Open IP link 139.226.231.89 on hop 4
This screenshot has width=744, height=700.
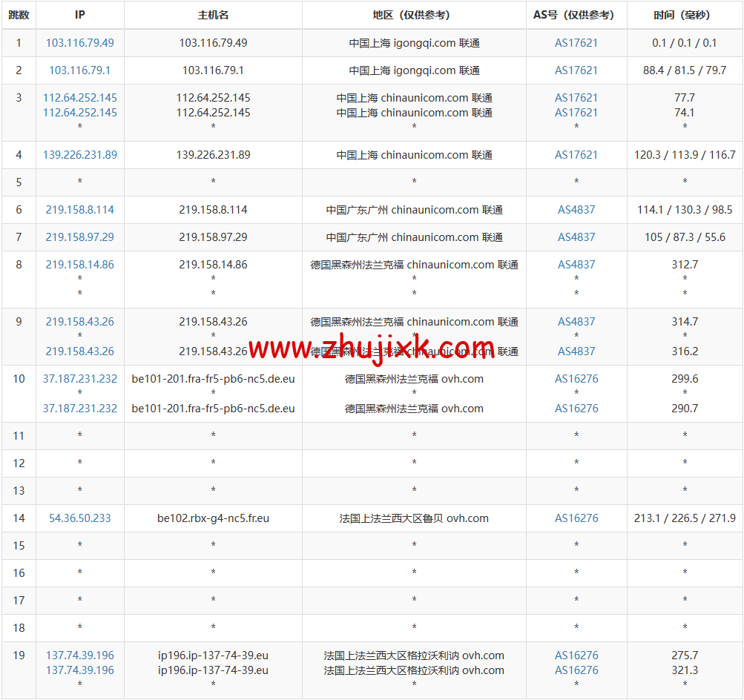79,154
